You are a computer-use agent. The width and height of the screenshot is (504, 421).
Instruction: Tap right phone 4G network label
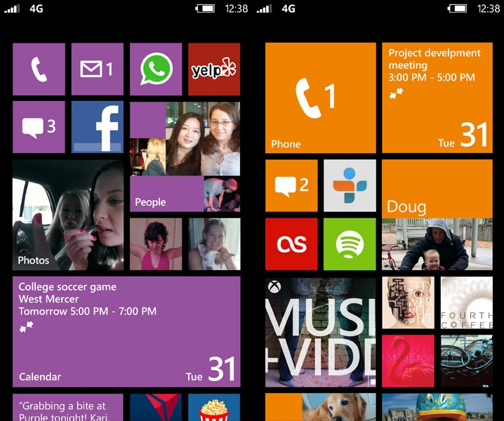pyautogui.click(x=289, y=8)
